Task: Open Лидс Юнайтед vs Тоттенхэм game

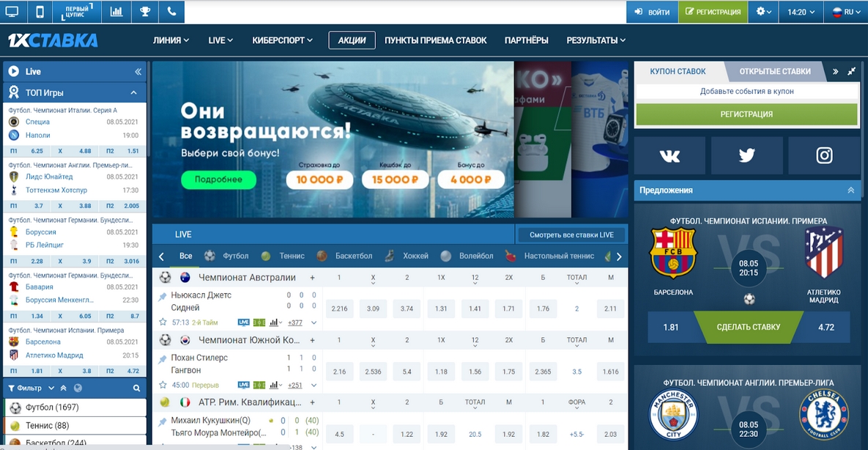Action: pos(75,183)
